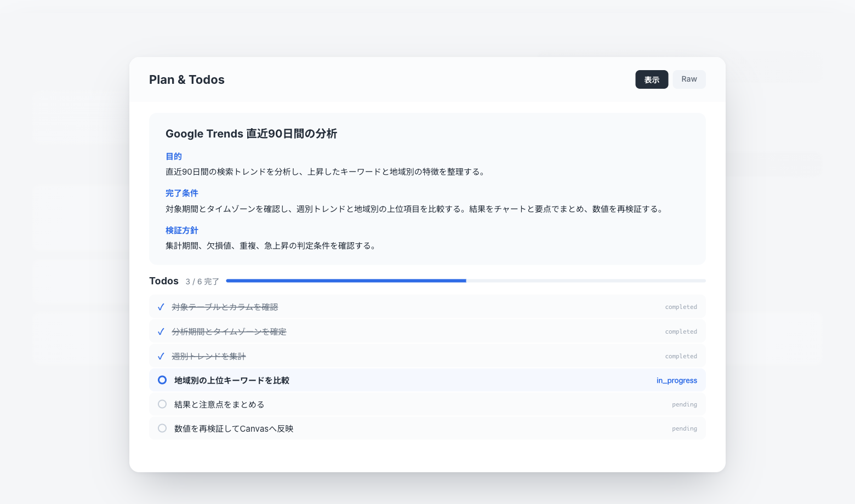Click checkmark icon of 対象テーブルとカラムを確認
Screen dimensions: 855x504
click(161, 307)
